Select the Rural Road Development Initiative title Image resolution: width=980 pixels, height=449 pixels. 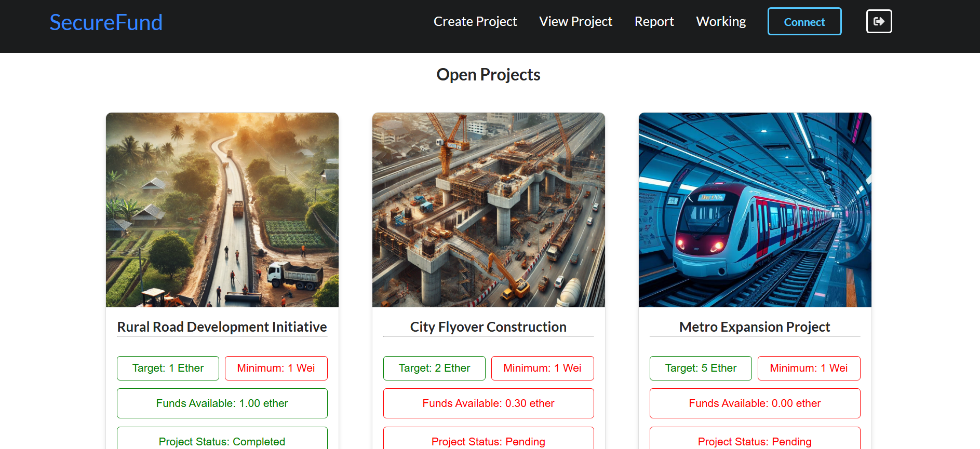pyautogui.click(x=222, y=327)
